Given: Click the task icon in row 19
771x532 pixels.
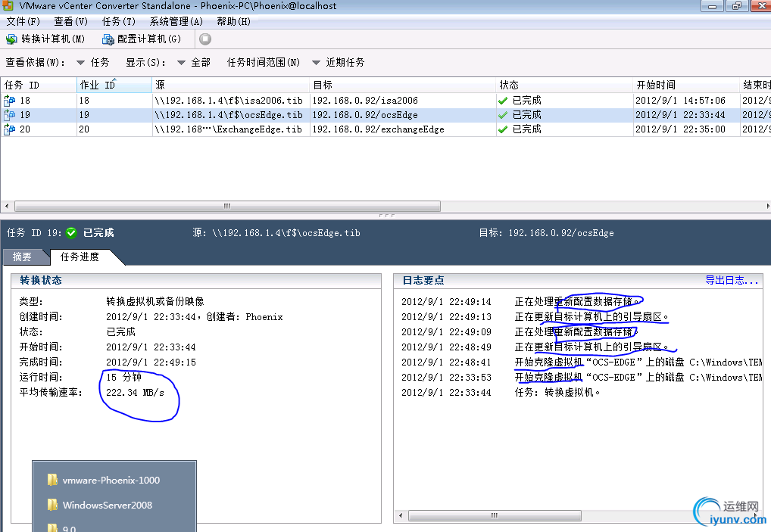Looking at the screenshot, I should click(x=9, y=115).
